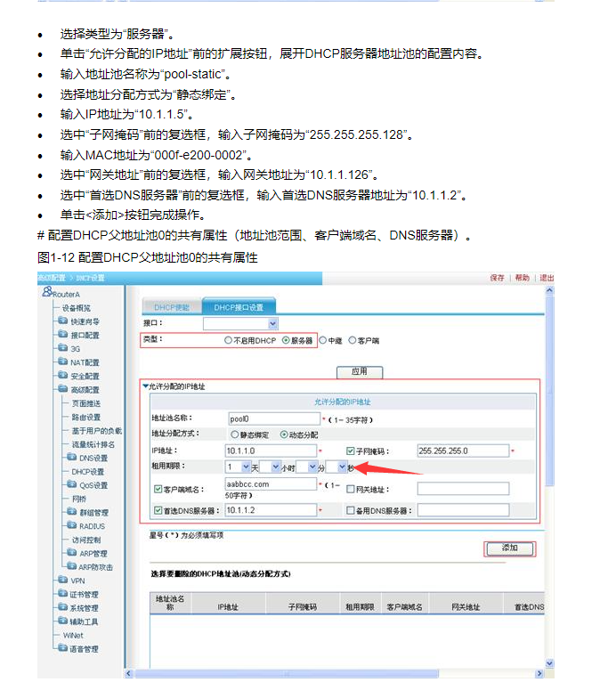This screenshot has height=682, width=616.
Task: Click the 高级配置 folder icon
Action: (x=63, y=389)
